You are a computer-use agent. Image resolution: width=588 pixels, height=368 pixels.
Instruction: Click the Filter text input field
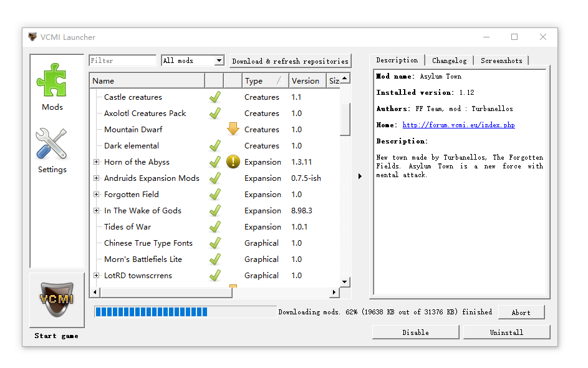pos(122,61)
